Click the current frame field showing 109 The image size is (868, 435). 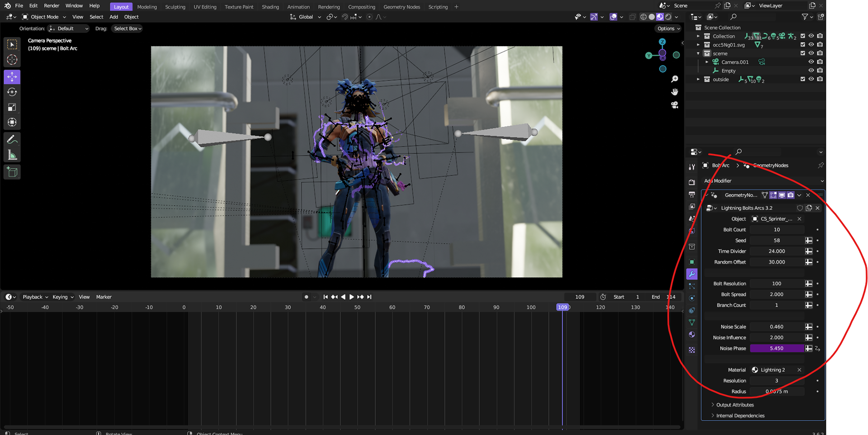click(580, 297)
